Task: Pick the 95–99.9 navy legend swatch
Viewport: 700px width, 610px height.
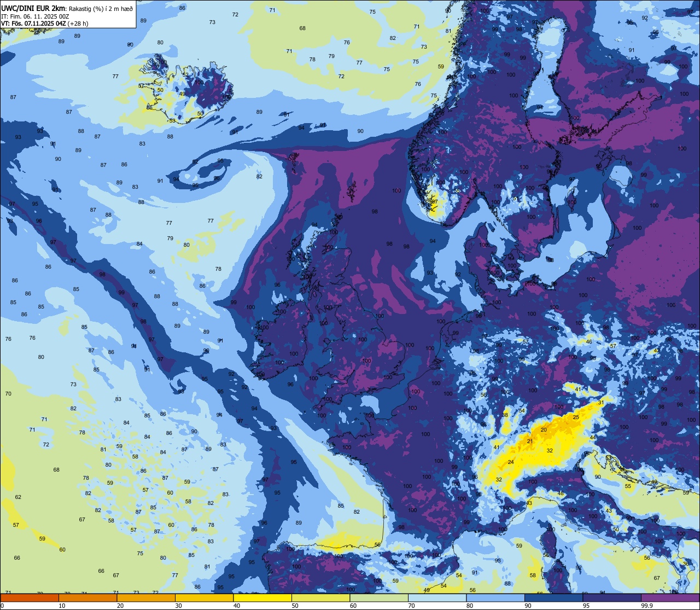Action: pos(612,597)
